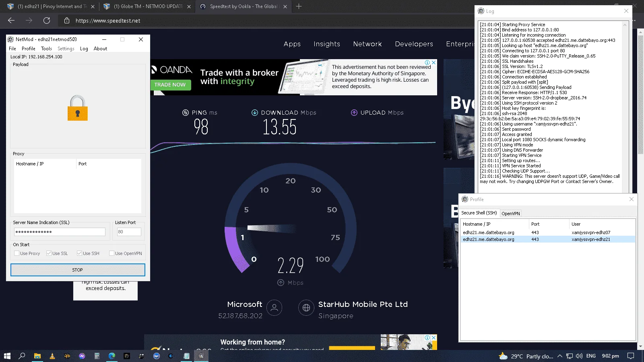The image size is (644, 362).
Task: Click the User column header in Profile
Action: tap(602, 224)
